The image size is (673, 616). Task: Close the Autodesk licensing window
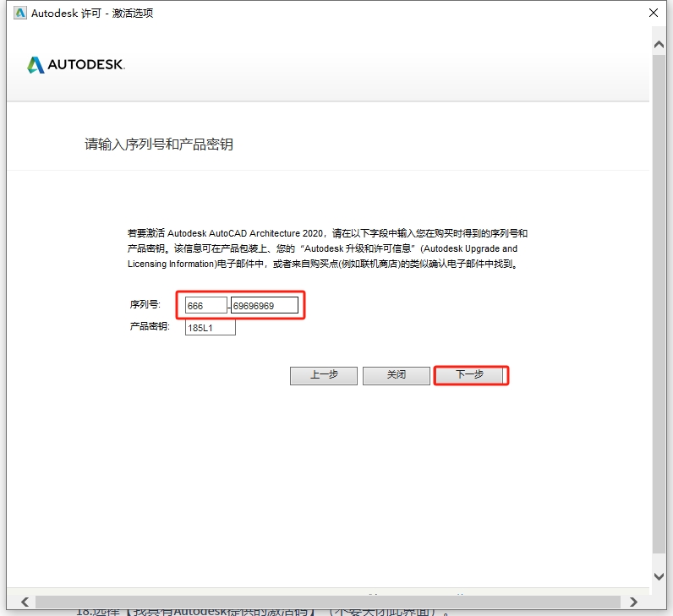[x=654, y=13]
